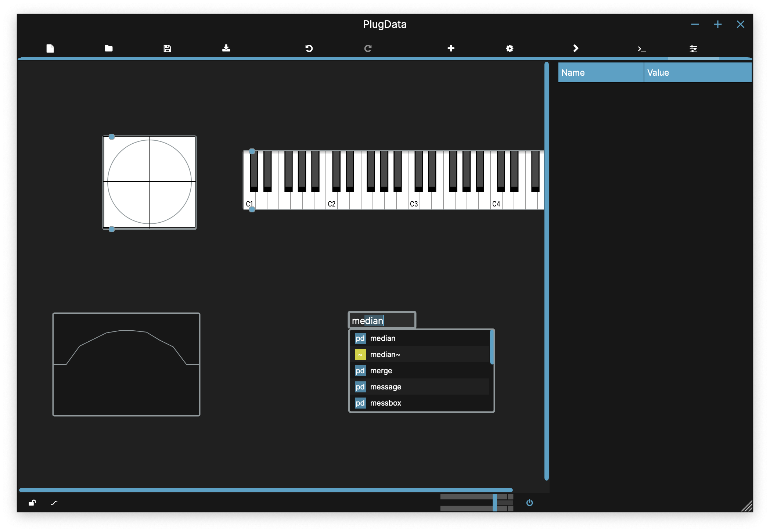Viewport: 770px width, 532px height.
Task: Open the console panel
Action: coord(642,48)
